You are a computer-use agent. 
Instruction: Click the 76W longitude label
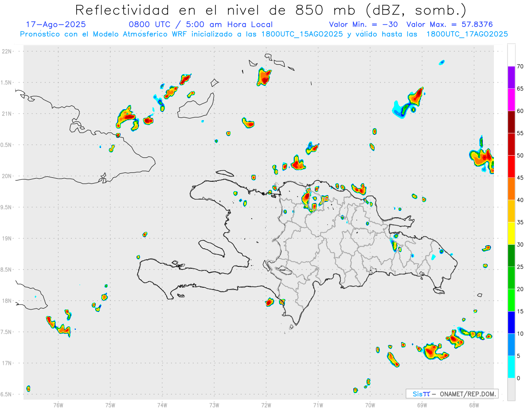tap(58, 405)
